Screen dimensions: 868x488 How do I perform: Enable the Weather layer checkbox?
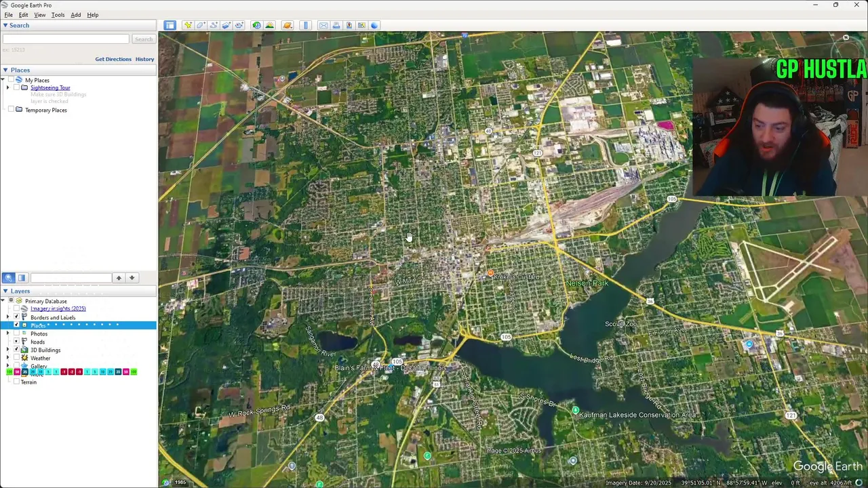click(x=16, y=358)
